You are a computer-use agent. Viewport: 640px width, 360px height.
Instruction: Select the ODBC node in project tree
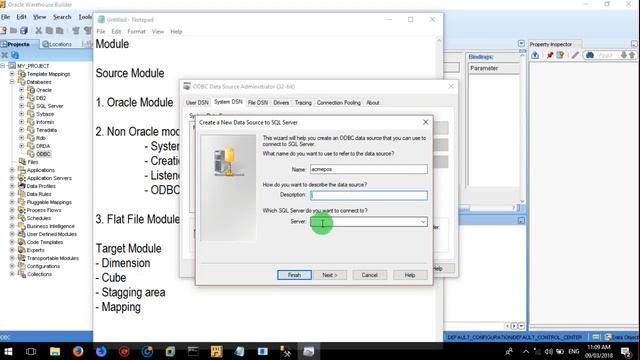click(43, 154)
